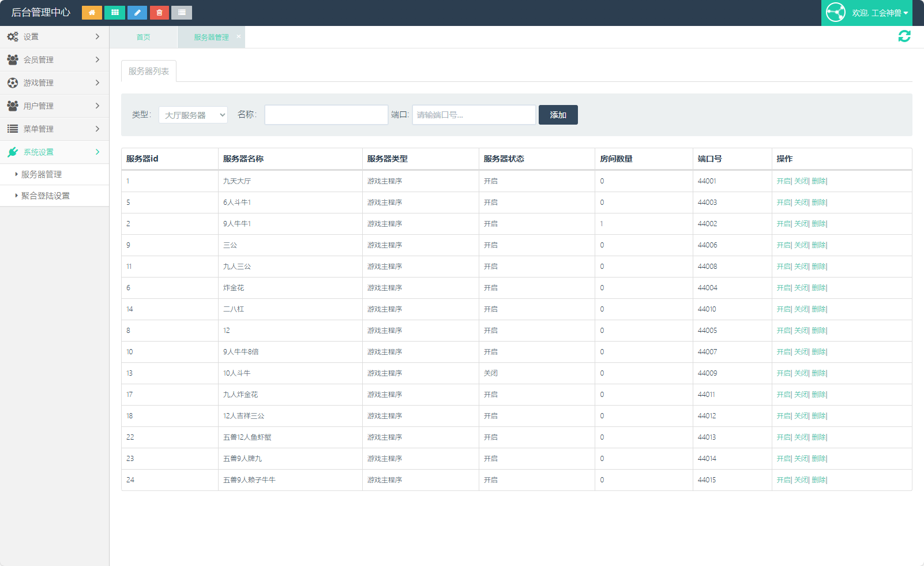Click the orange home icon button
Image resolution: width=924 pixels, height=566 pixels.
92,13
